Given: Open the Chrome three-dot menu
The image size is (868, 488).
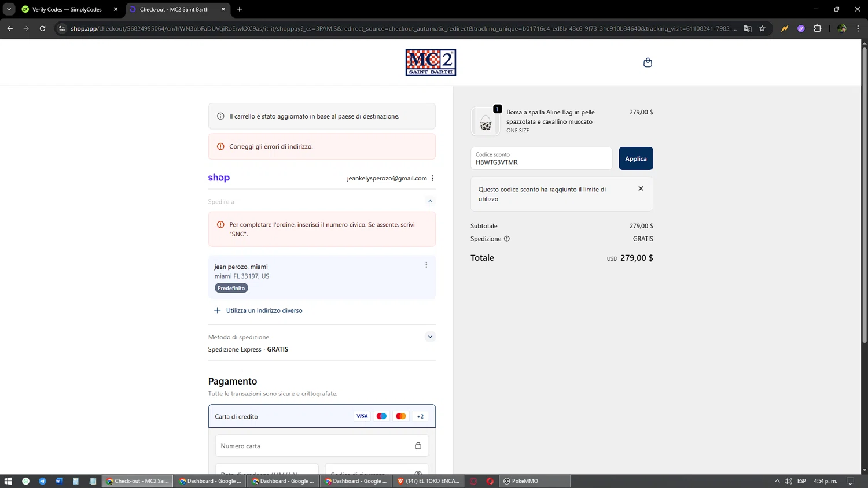Looking at the screenshot, I should (858, 28).
